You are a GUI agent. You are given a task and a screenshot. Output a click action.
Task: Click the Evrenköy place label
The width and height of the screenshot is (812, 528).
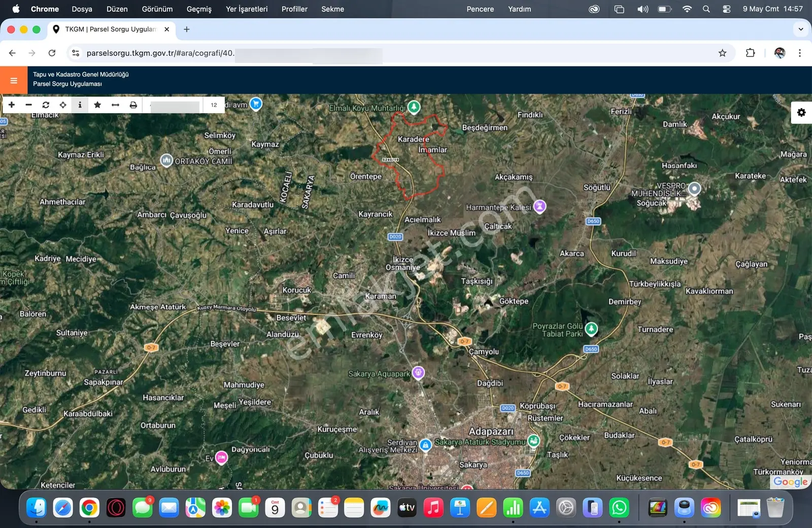[366, 335]
